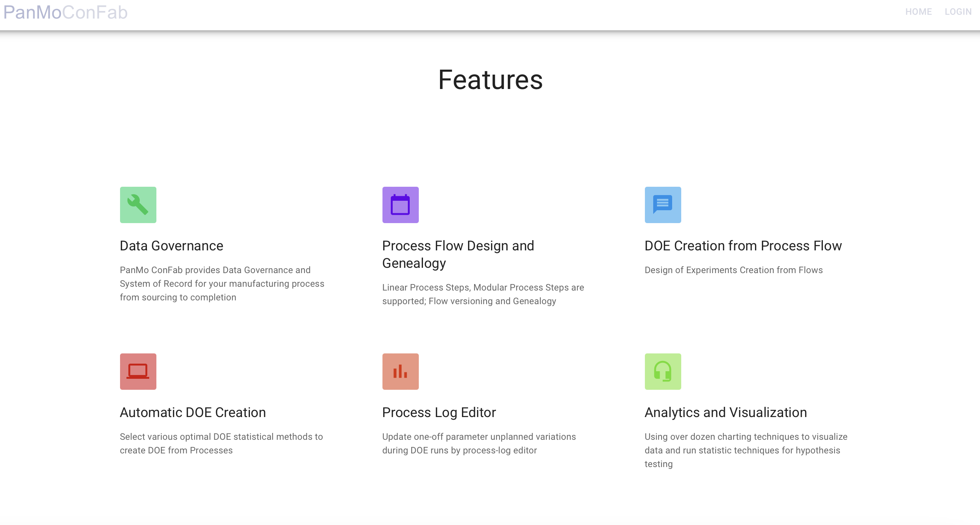Click the Data Governance title

(x=172, y=246)
